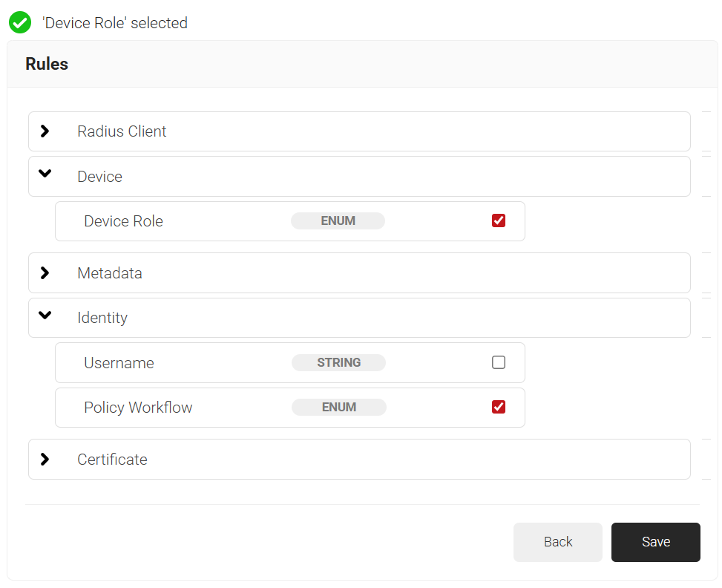The image size is (722, 588).
Task: Collapse the Identity section chevron
Action: [x=45, y=316]
